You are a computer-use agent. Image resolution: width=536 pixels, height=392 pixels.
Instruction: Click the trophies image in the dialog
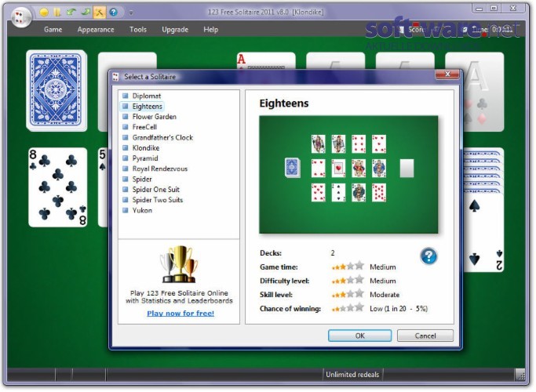coord(179,264)
